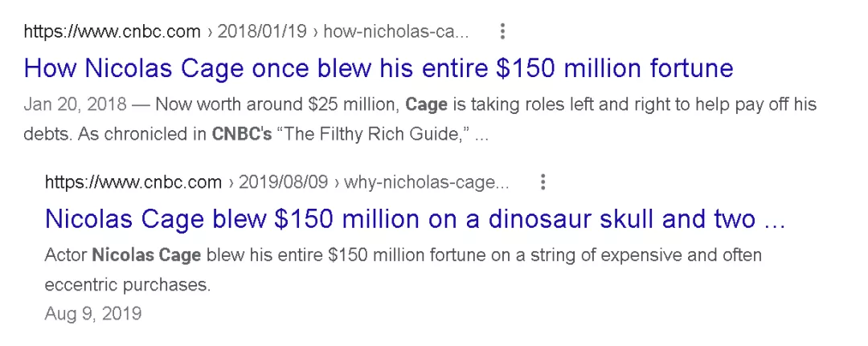
Task: Click the 'how-nicholas-ca...' breadcrumb slug
Action: coord(397,32)
